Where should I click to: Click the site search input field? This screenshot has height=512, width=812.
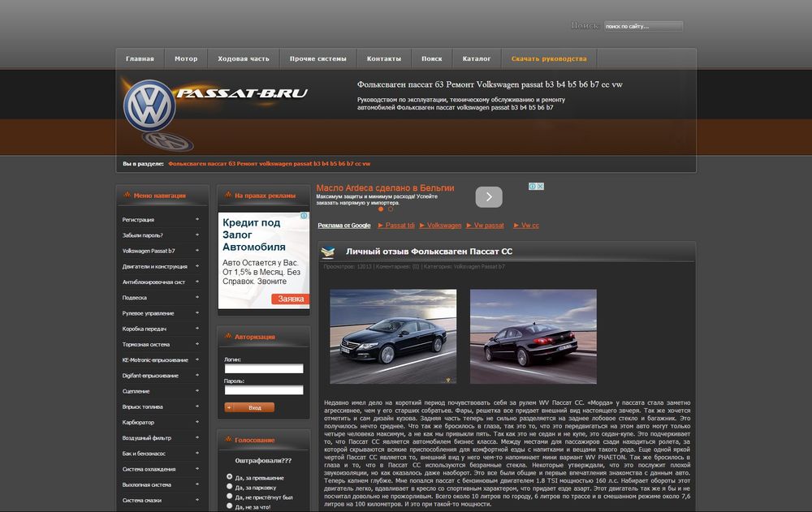pos(643,26)
